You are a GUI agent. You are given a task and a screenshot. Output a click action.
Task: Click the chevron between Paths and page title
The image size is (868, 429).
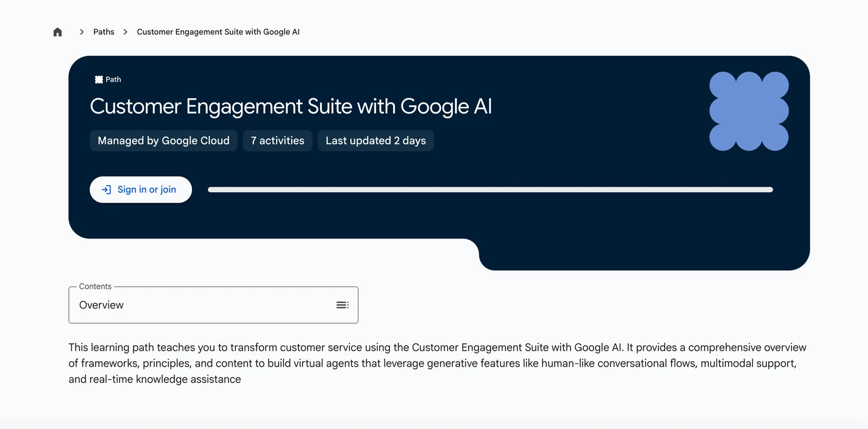coord(125,32)
